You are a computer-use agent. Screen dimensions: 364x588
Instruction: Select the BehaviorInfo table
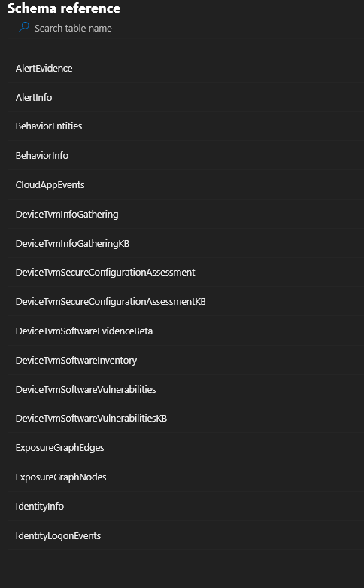coord(186,155)
